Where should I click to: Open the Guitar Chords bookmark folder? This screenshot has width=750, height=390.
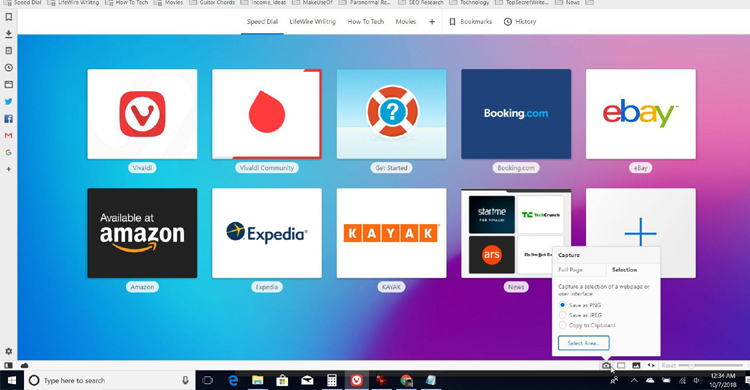[x=212, y=2]
